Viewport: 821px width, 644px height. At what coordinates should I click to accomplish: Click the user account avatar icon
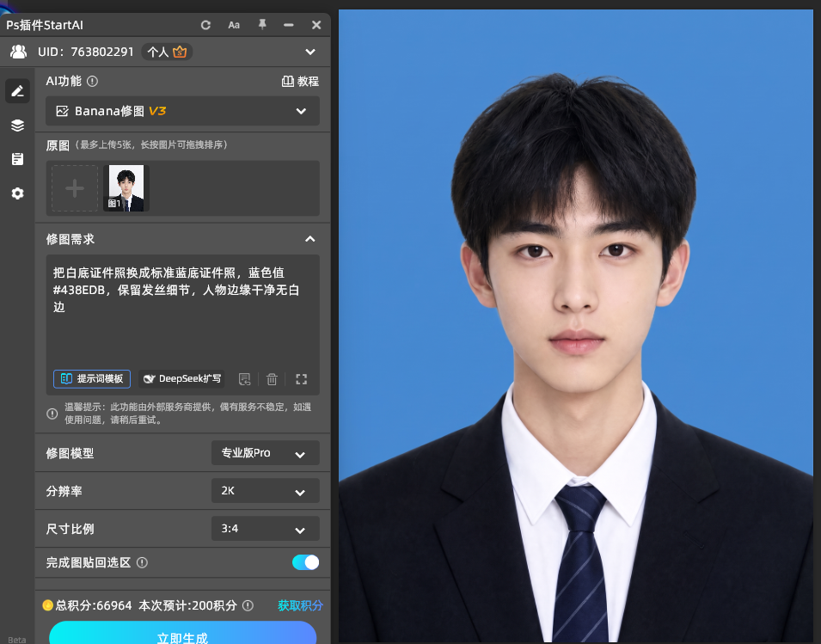pos(18,52)
